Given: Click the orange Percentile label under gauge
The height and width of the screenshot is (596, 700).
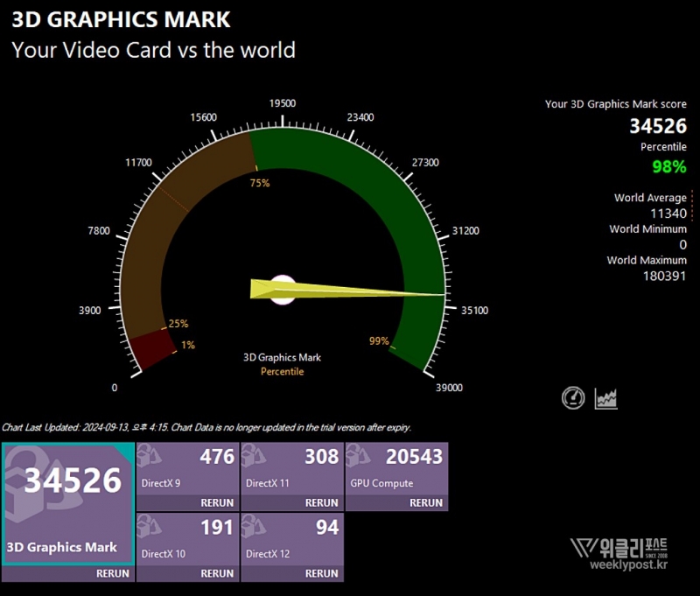Looking at the screenshot, I should point(282,371).
